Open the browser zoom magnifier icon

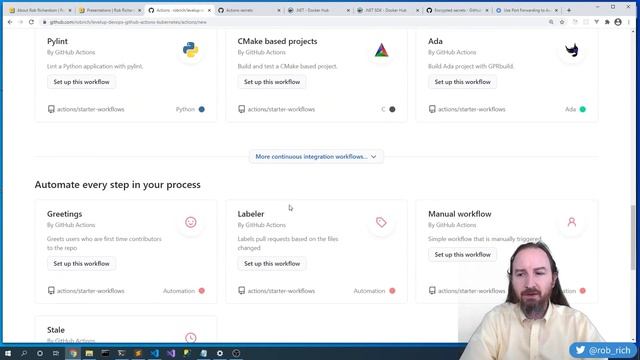point(551,22)
